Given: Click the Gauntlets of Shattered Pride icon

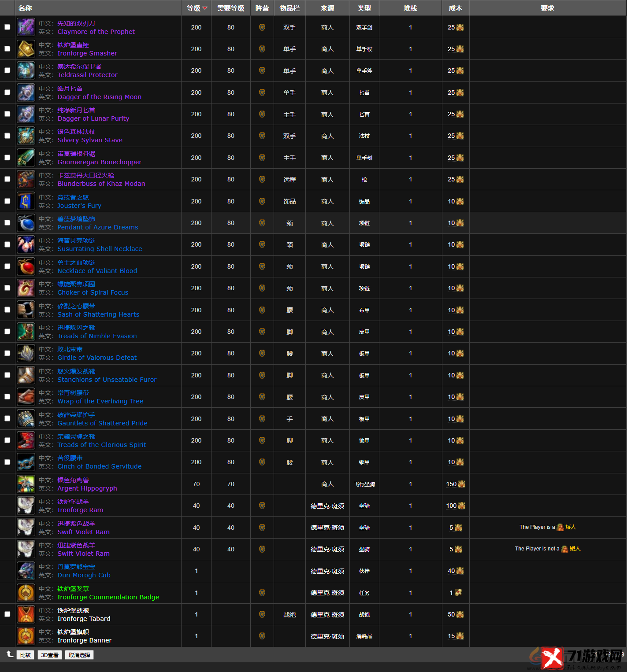Looking at the screenshot, I should point(26,419).
